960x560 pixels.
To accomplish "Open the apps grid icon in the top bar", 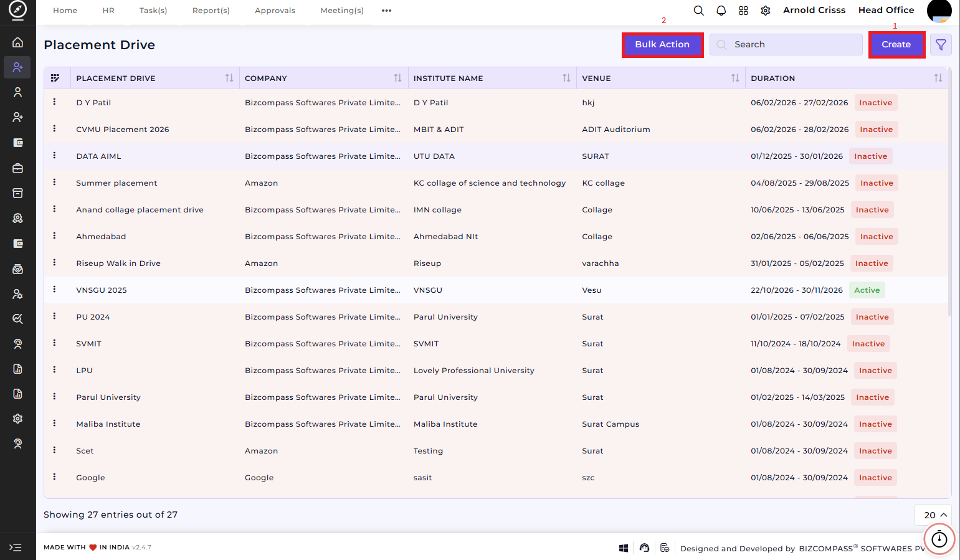I will [x=743, y=11].
